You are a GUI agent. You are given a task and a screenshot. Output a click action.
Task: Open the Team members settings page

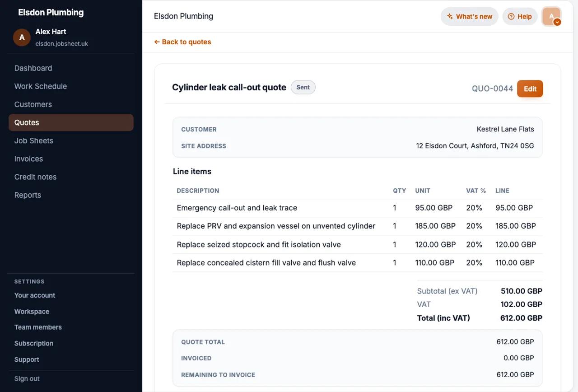click(38, 327)
